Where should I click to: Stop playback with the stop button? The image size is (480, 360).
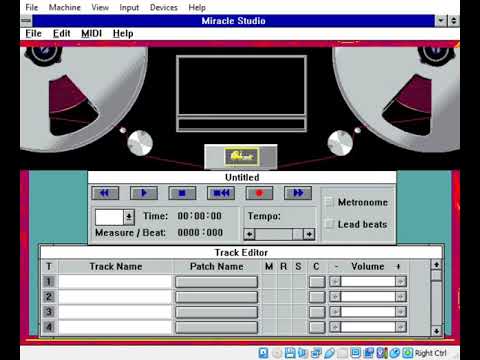(182, 193)
